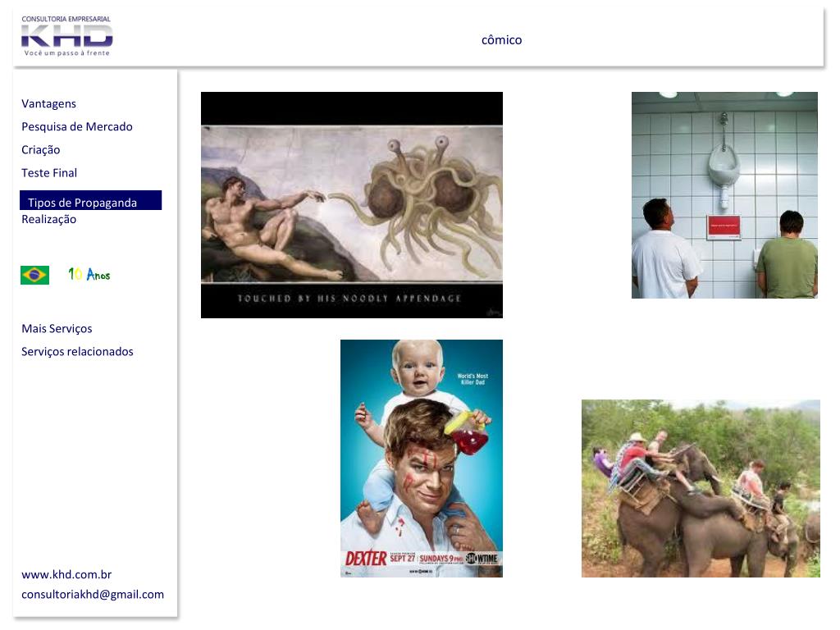Click the colorful '10 Anos' badge
The image size is (840, 630).
pyautogui.click(x=89, y=274)
